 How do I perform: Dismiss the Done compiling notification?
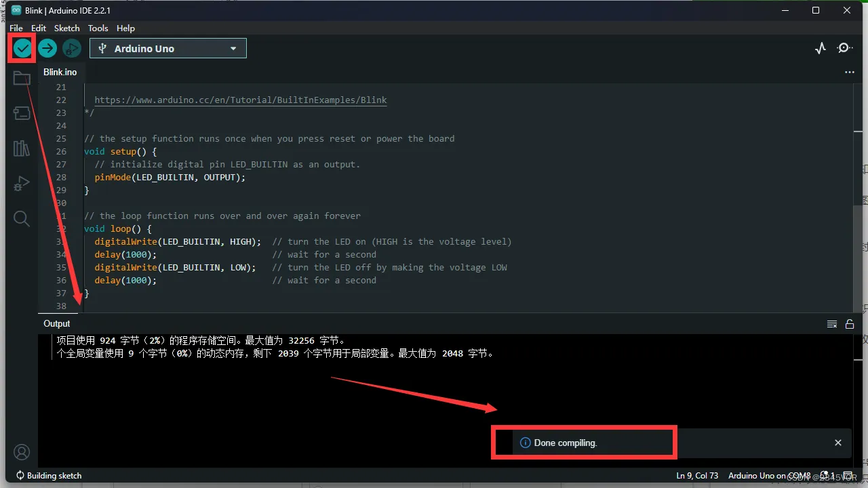point(838,443)
